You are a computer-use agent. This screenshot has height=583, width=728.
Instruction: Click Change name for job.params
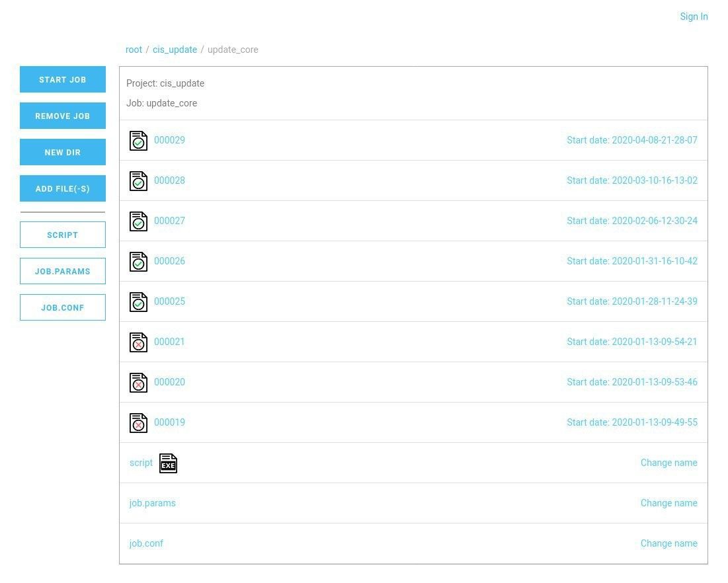(x=668, y=503)
